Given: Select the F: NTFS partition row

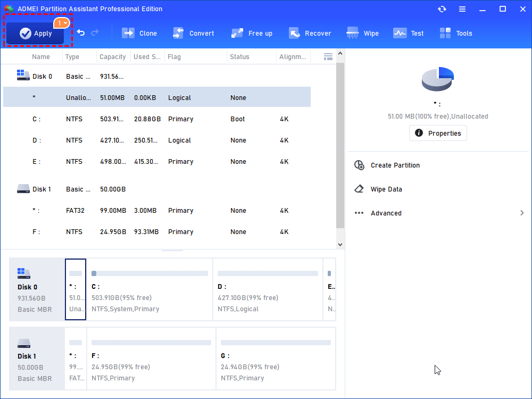Looking at the screenshot, I should click(x=157, y=232).
